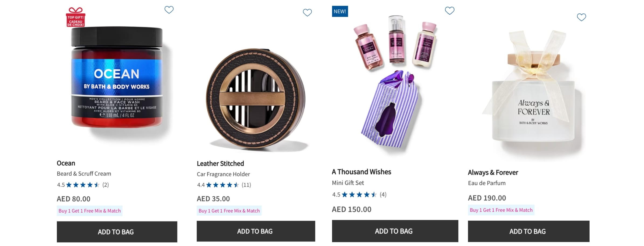Toggle wishlist heart for Leather Stitched holder
This screenshot has width=644, height=246.
(x=307, y=13)
